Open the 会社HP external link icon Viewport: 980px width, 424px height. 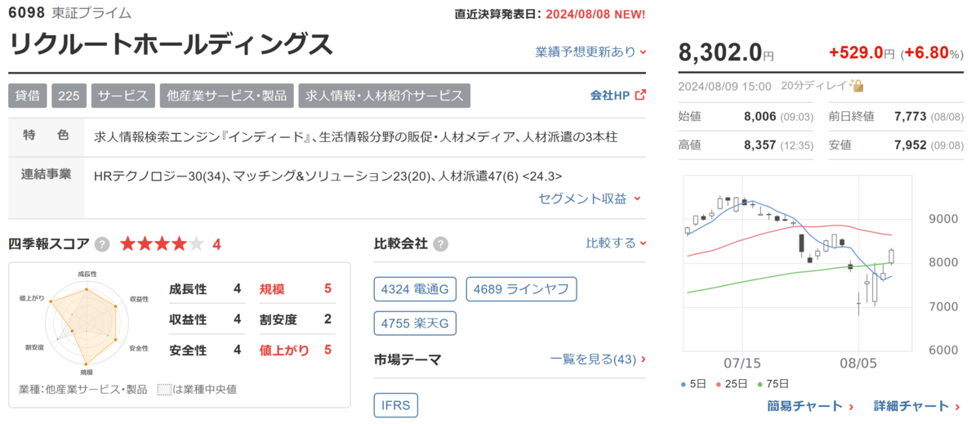(x=640, y=95)
